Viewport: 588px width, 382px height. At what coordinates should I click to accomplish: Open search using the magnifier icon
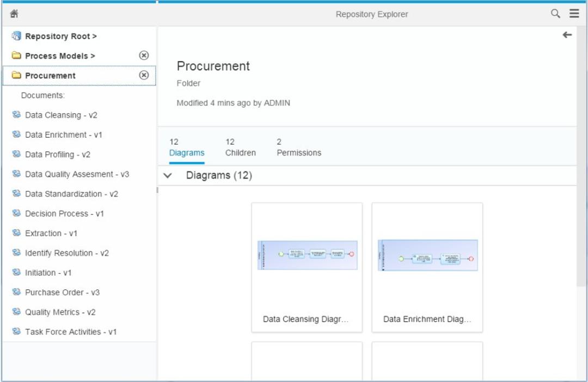point(555,14)
